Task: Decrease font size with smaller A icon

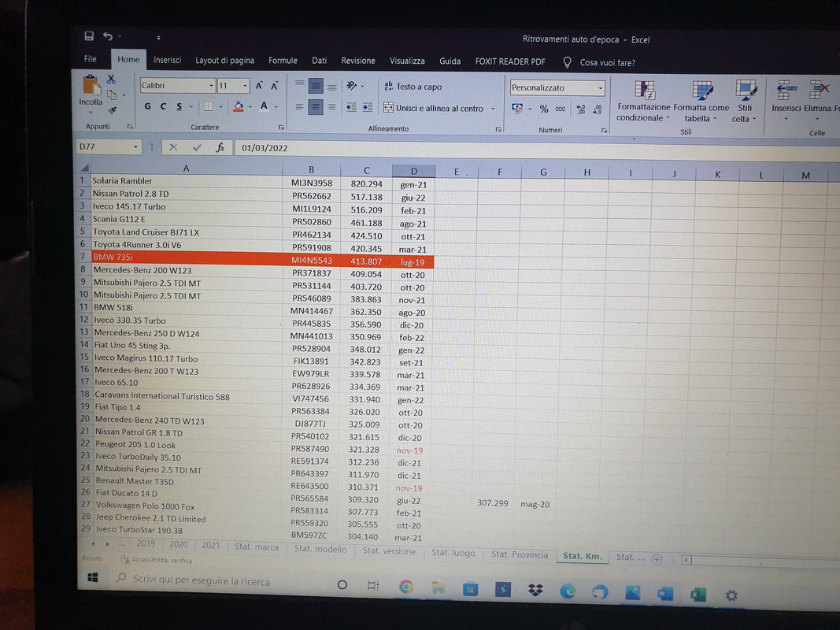Action: coord(274,86)
